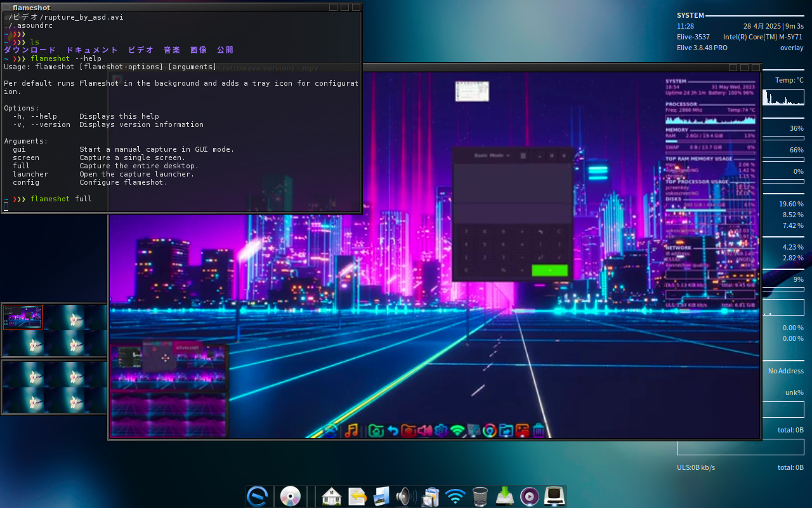Viewport: 812px width, 508px height.
Task: Open the software bag with discs icon
Action: (431, 496)
